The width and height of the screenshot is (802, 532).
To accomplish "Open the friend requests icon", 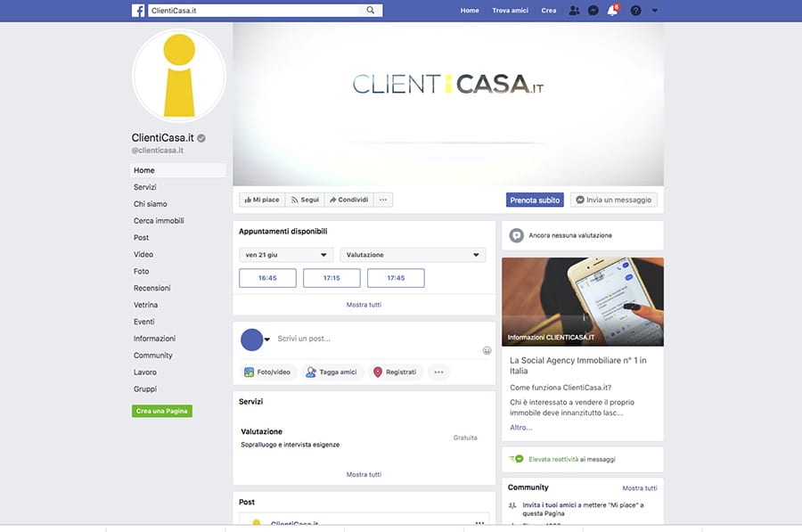I will tap(575, 10).
